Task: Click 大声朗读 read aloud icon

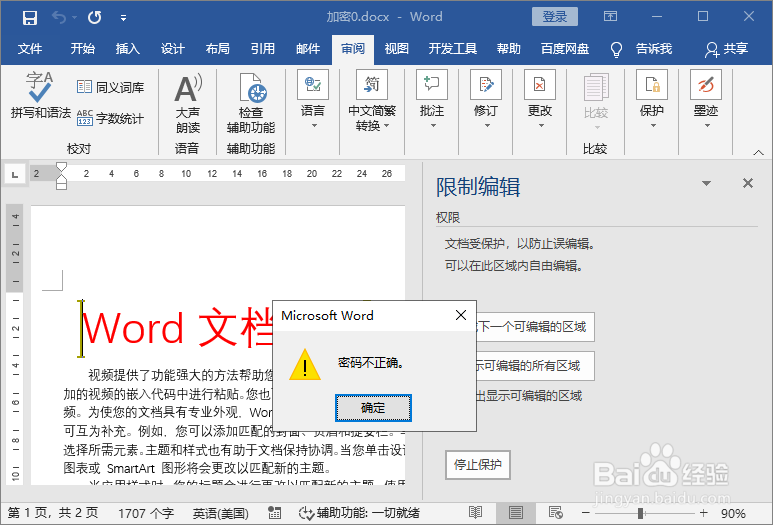Action: click(188, 104)
